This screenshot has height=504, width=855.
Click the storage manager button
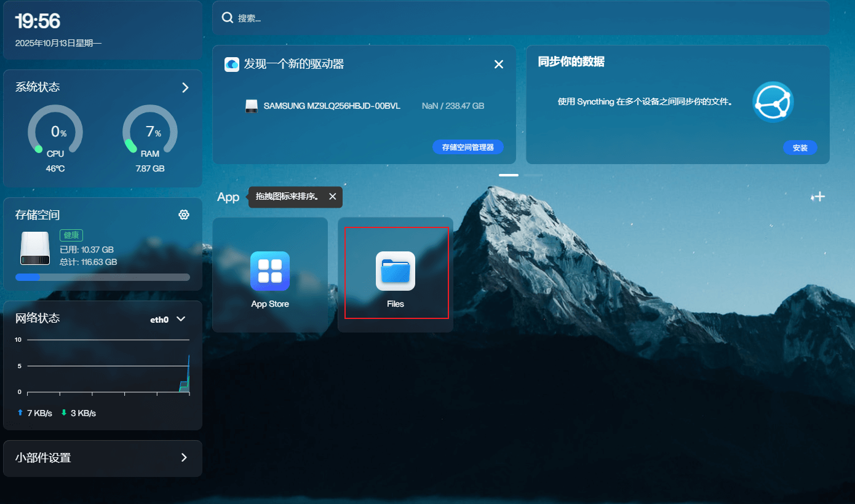(467, 148)
